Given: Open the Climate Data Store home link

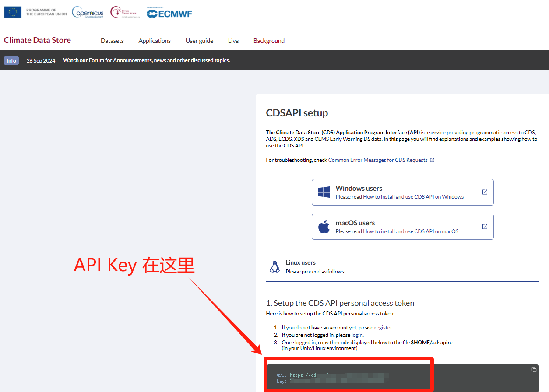Looking at the screenshot, I should pyautogui.click(x=37, y=40).
